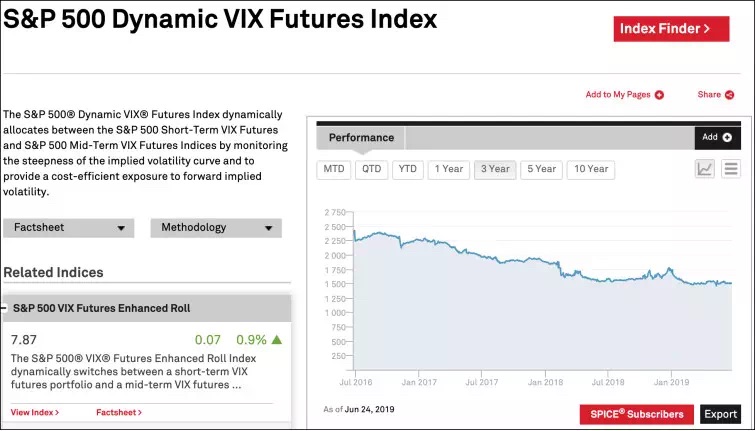The height and width of the screenshot is (431, 756).
Task: Click the Export button
Action: coord(720,414)
